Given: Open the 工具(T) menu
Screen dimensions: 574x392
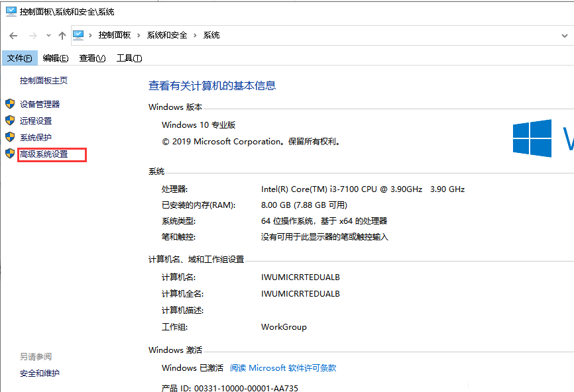Looking at the screenshot, I should [129, 58].
